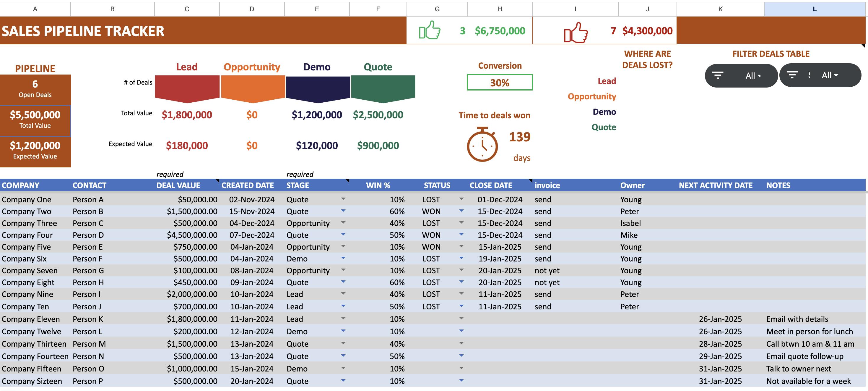Click the filter icon in the right slicer
868x391 pixels.
click(792, 75)
